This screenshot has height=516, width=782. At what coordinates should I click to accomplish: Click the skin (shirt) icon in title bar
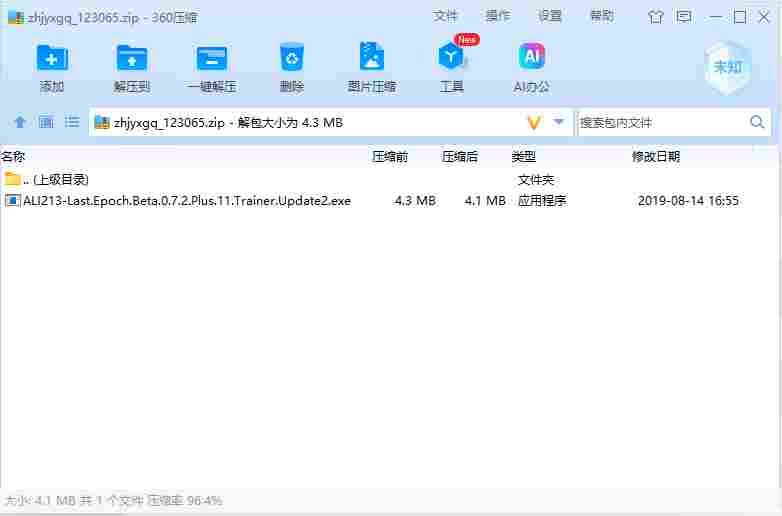[x=656, y=17]
